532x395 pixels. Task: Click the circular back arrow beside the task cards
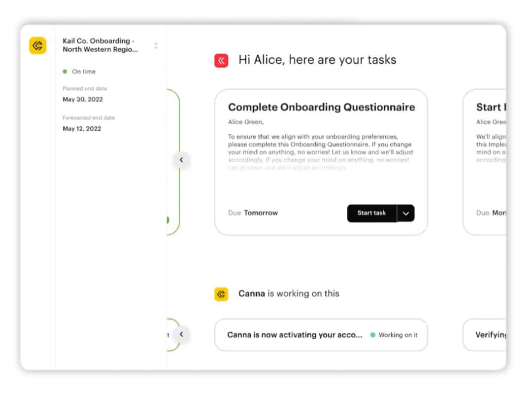click(x=182, y=160)
